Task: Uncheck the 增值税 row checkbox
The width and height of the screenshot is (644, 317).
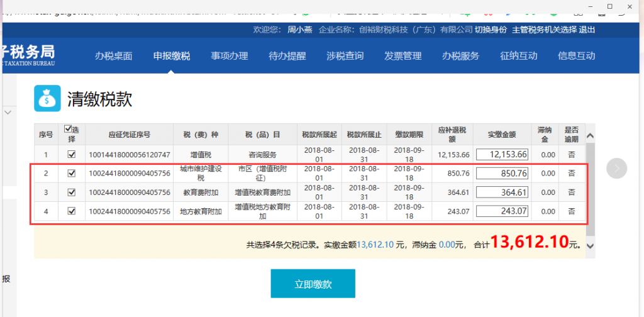Action: pos(71,154)
